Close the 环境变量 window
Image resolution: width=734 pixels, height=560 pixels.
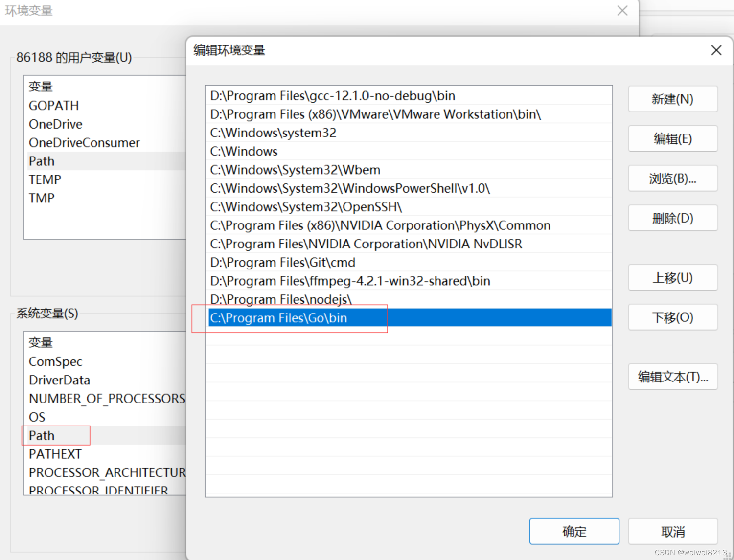(x=622, y=11)
